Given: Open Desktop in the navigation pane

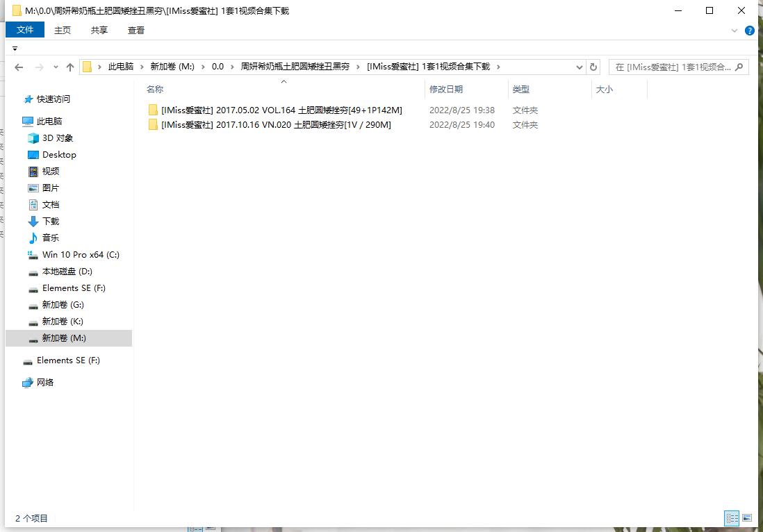Looking at the screenshot, I should pos(59,155).
